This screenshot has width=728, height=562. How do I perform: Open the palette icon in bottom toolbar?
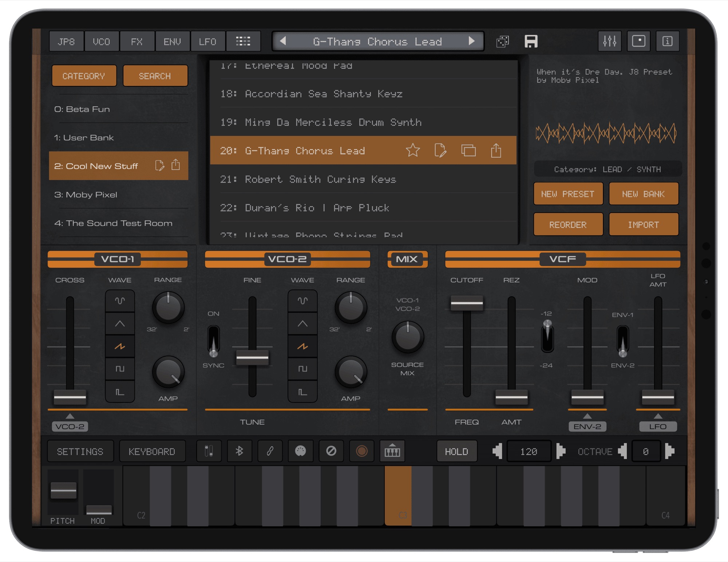click(300, 451)
